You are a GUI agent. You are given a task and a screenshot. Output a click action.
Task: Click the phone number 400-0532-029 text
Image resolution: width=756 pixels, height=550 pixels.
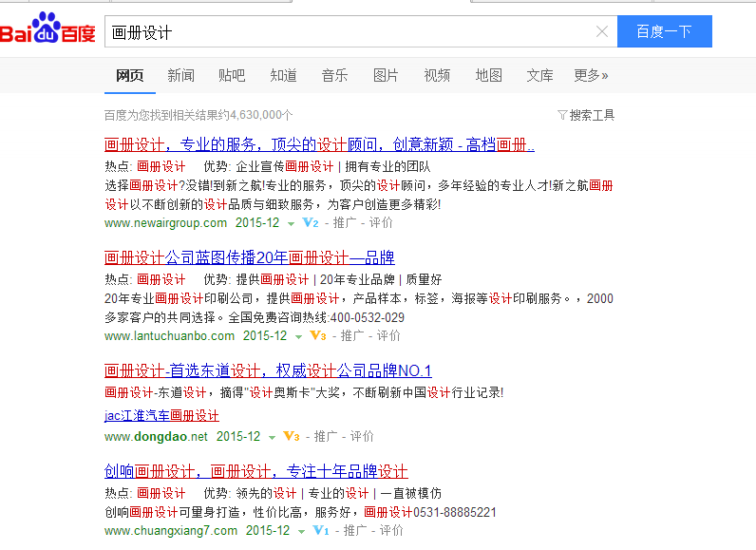pyautogui.click(x=367, y=317)
